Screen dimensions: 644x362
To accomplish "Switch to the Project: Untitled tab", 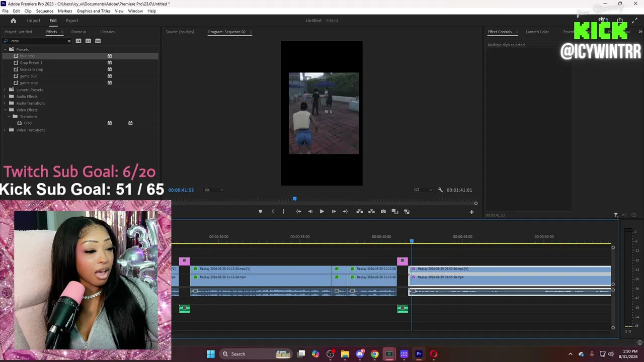I will click(18, 32).
